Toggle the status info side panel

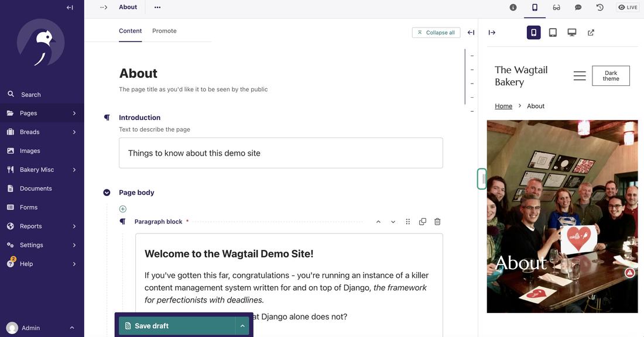(513, 8)
